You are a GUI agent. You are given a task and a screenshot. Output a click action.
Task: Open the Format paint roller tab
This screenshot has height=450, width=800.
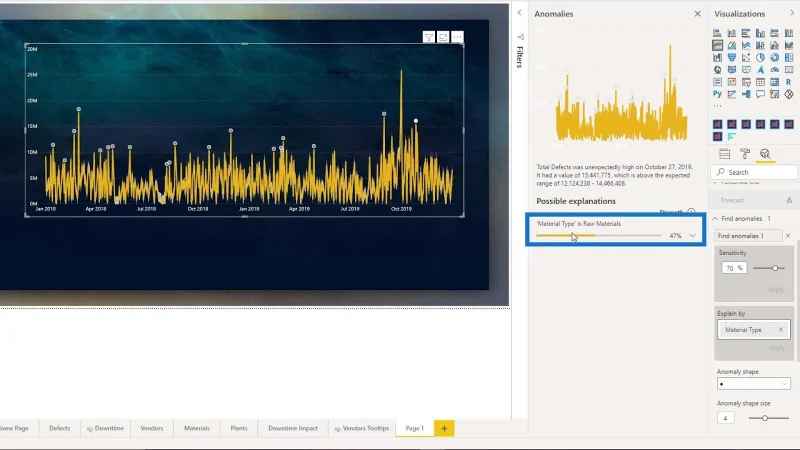745,154
